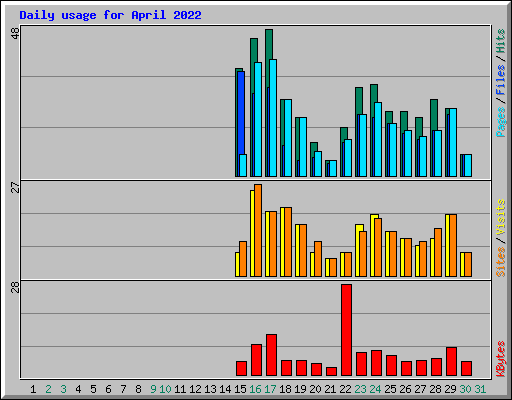Select day 24 on the date axis
The height and width of the screenshot is (400, 512).
[x=375, y=389]
